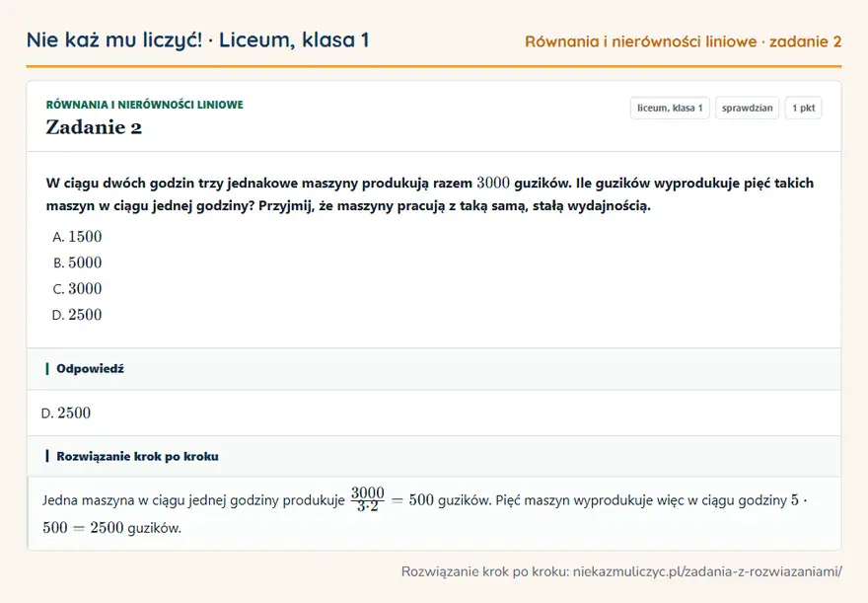Click the '1 pkt' badge
Viewport: 868px width, 603px height.
point(803,108)
